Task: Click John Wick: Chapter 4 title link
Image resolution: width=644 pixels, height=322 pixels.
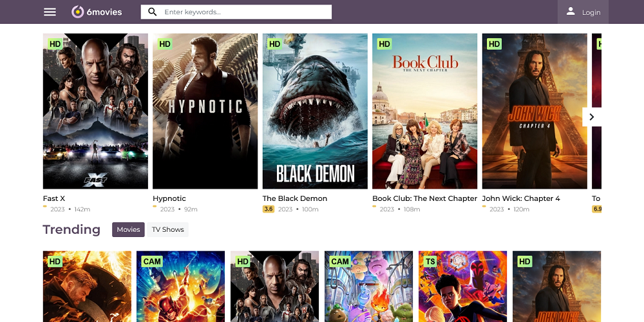Action: [x=521, y=198]
